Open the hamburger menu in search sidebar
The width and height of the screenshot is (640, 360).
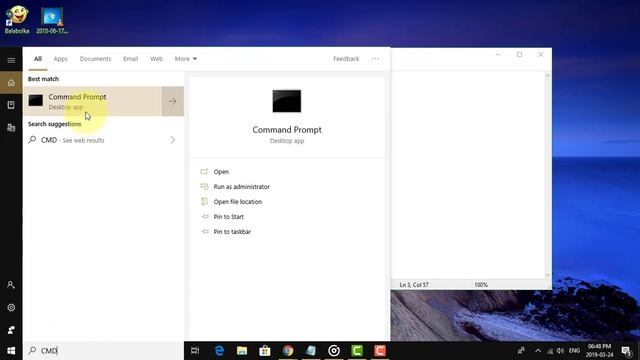pyautogui.click(x=11, y=60)
